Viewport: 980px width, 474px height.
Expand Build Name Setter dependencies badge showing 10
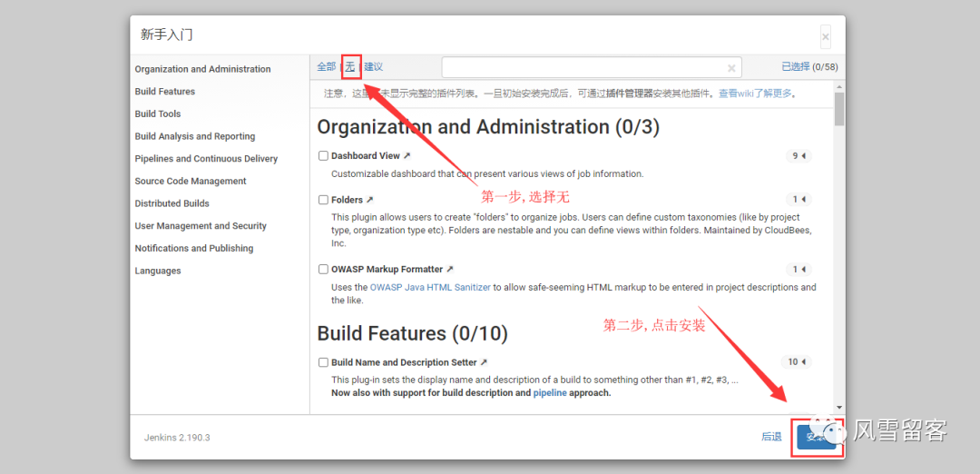click(797, 362)
